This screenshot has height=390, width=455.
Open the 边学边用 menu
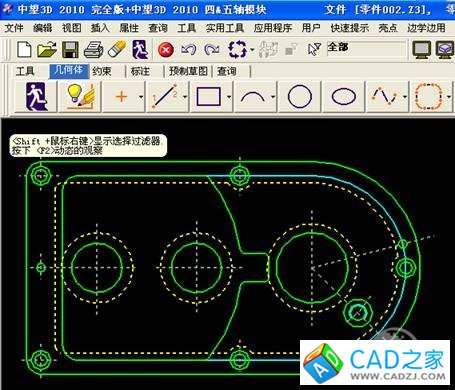click(426, 28)
